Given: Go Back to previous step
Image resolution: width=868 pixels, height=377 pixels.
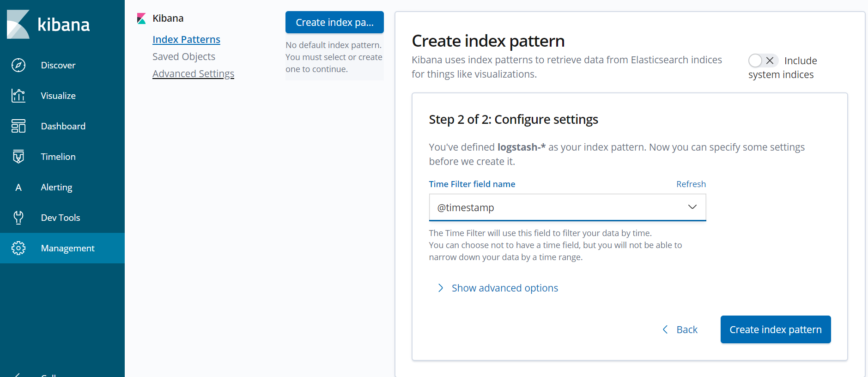Looking at the screenshot, I should pyautogui.click(x=687, y=329).
